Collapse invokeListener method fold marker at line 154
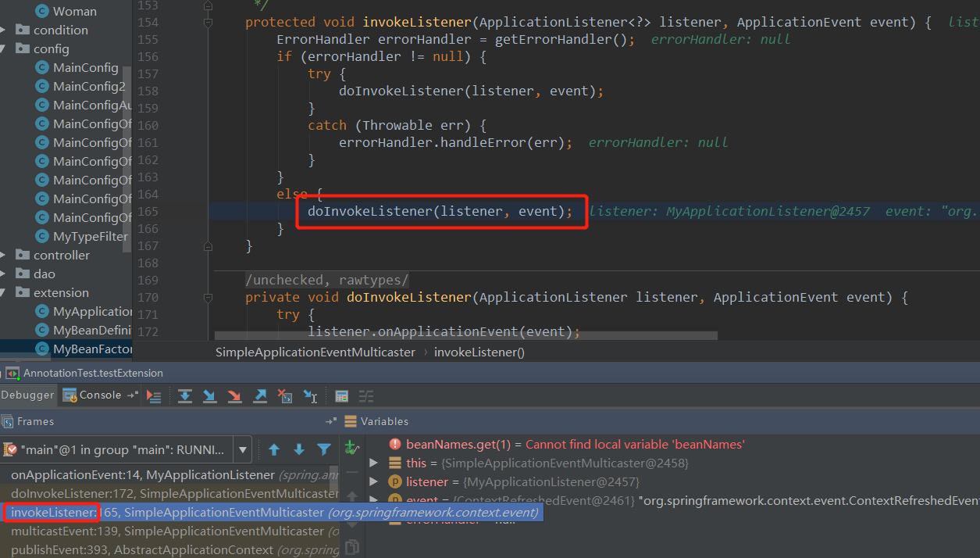 [x=208, y=23]
